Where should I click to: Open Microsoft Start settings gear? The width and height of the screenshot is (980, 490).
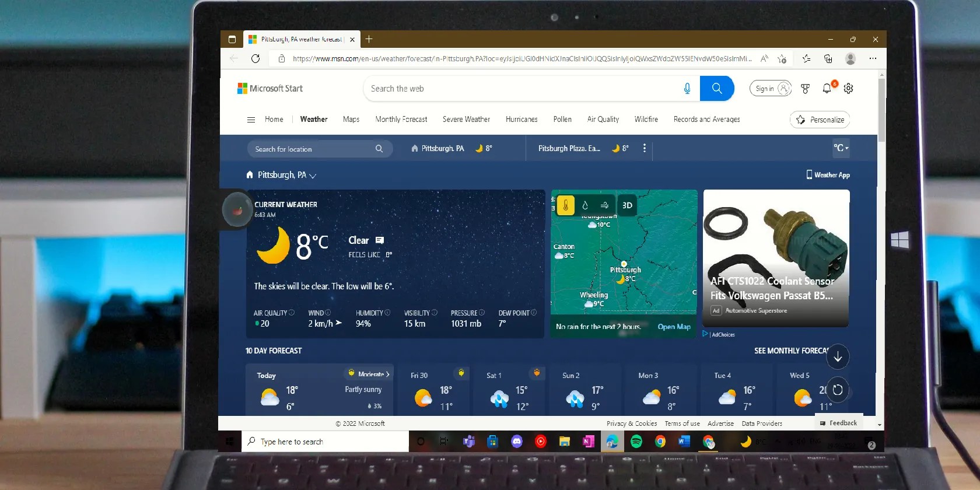pyautogui.click(x=849, y=89)
